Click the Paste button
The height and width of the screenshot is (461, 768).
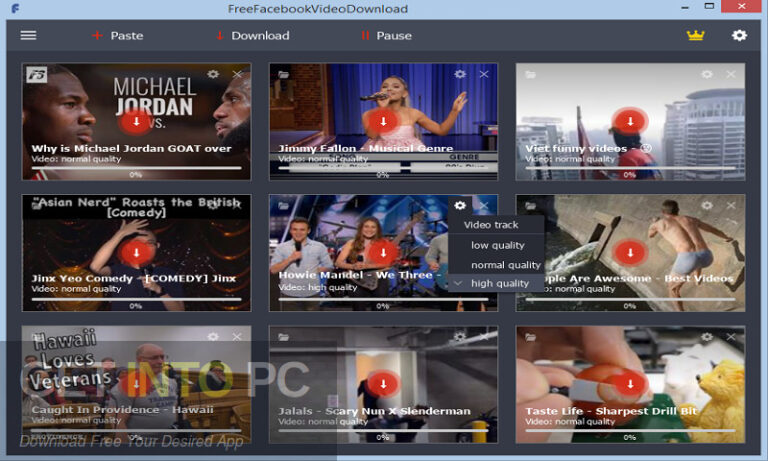[x=118, y=35]
